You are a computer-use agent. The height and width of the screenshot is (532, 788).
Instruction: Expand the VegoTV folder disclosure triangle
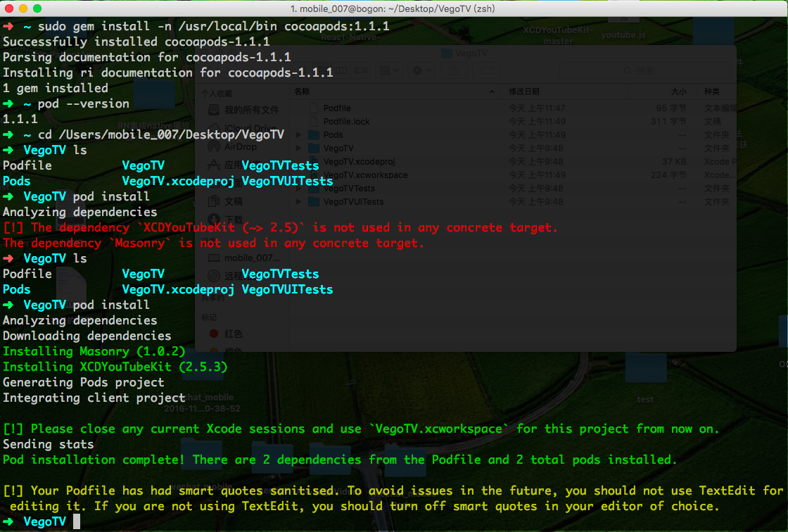tap(298, 148)
